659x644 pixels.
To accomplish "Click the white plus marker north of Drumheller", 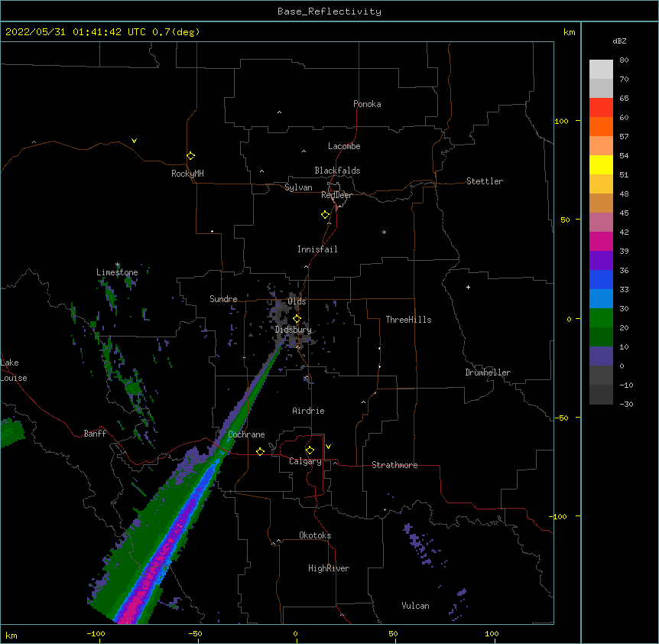I will coord(468,287).
